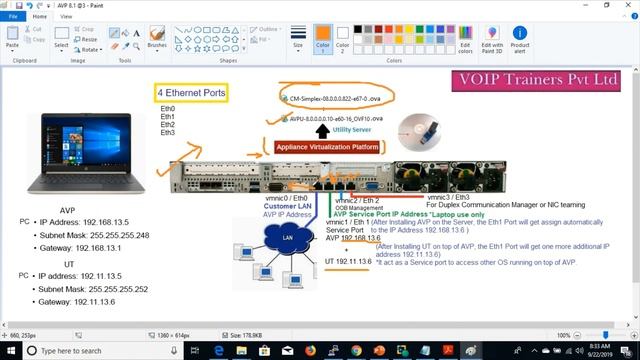Open the Product alert

[x=520, y=40]
